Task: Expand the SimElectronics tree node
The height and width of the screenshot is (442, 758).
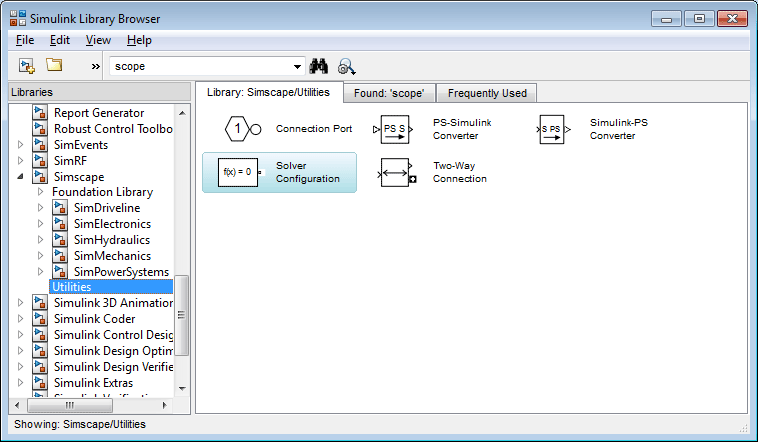Action: [x=41, y=224]
